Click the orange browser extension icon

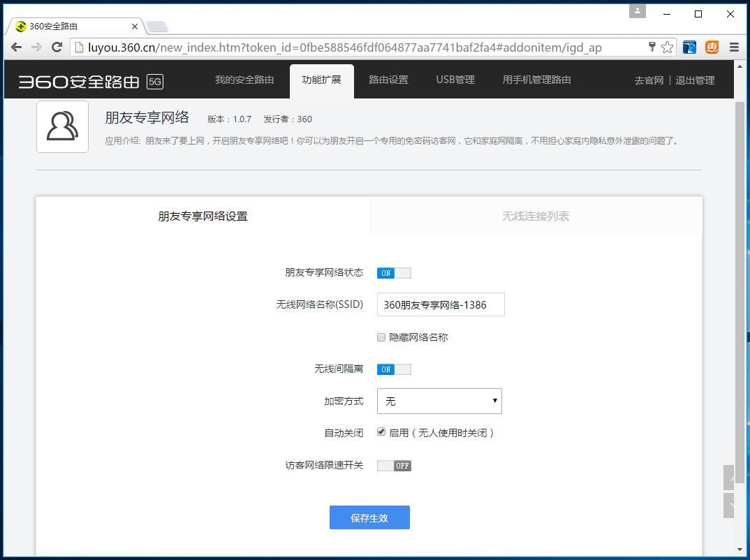(x=711, y=47)
